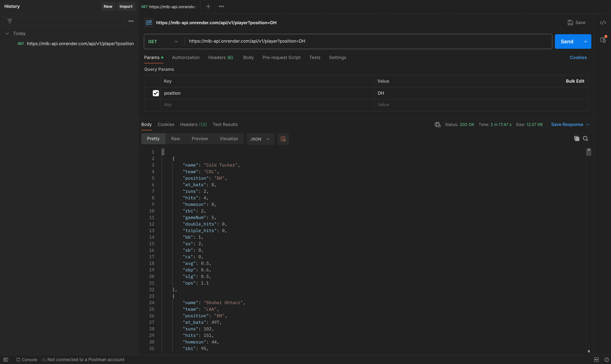Switch response view to Raw
The height and width of the screenshot is (364, 611).
pos(176,139)
